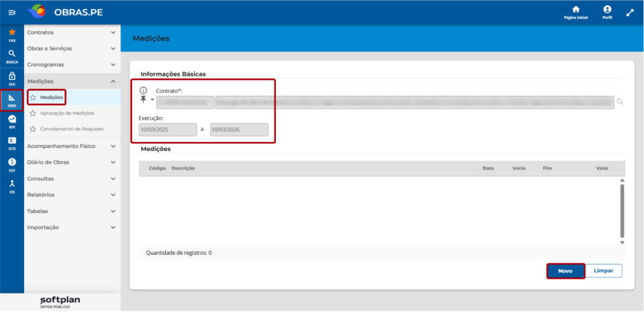Image resolution: width=644 pixels, height=312 pixels.
Task: Favorite Aprovação de Medições with its star
Action: (x=33, y=113)
